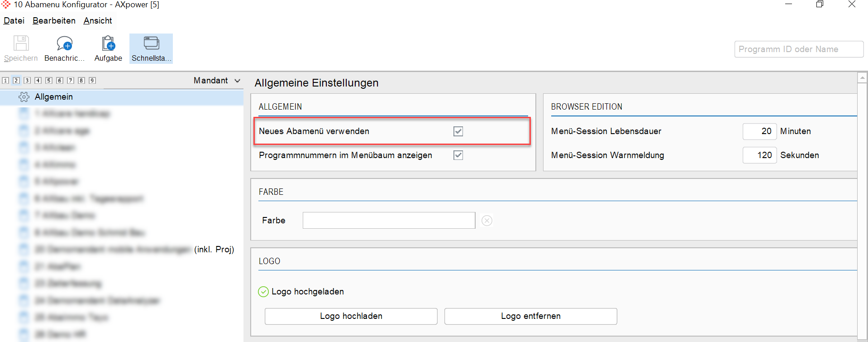The height and width of the screenshot is (342, 868).
Task: Click the 'ALLGEMEIN' section header
Action: coord(280,107)
